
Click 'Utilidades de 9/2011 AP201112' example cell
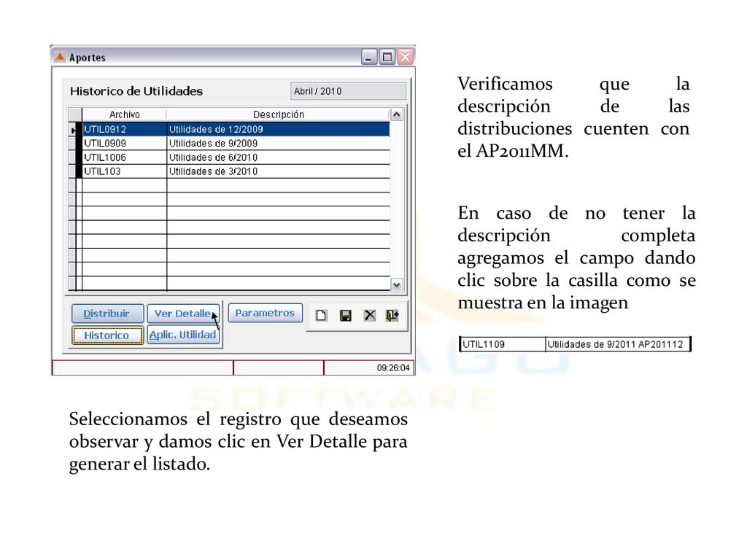pos(618,344)
